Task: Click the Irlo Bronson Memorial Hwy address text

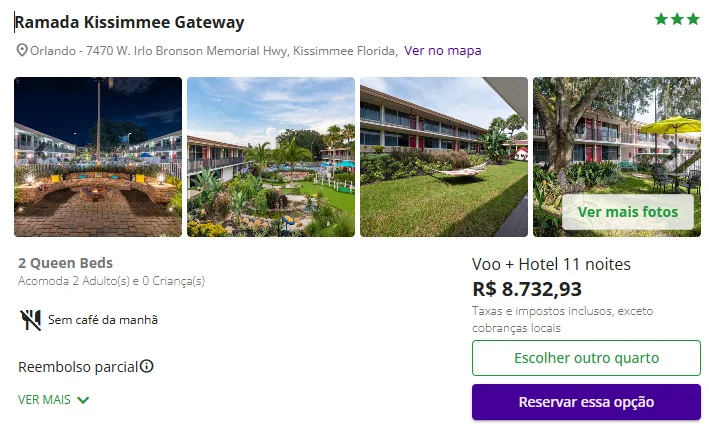Action: pyautogui.click(x=213, y=51)
